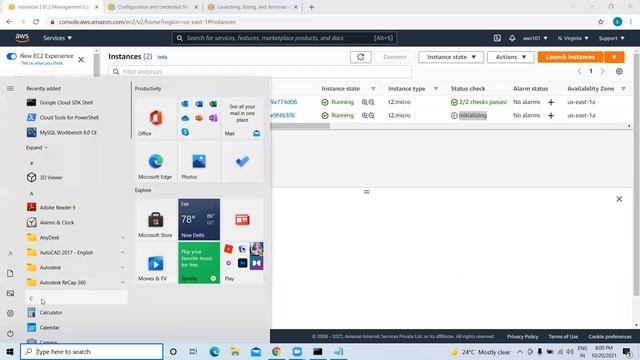Open AWS CloudShell icon in top bar

point(497,38)
